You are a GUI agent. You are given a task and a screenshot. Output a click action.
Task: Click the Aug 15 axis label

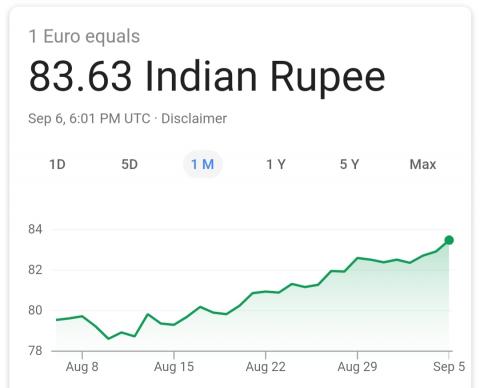[x=174, y=367]
